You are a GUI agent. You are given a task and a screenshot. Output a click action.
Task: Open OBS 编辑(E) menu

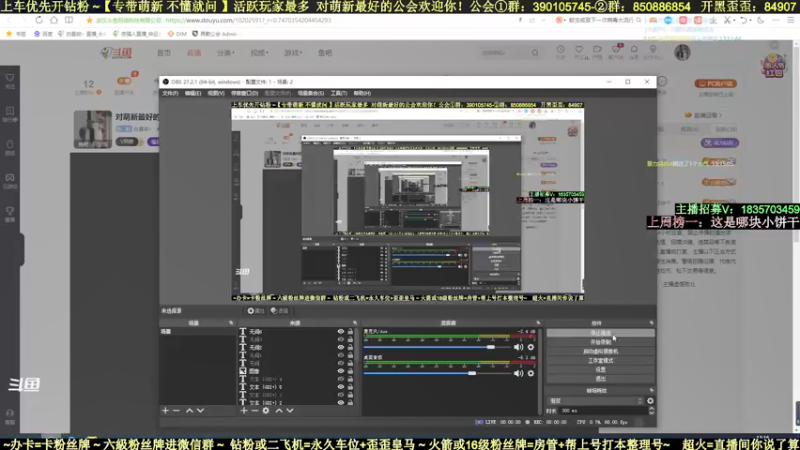coord(193,93)
